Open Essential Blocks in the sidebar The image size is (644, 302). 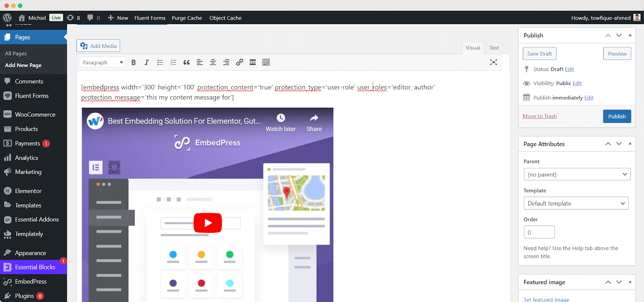pos(33,267)
